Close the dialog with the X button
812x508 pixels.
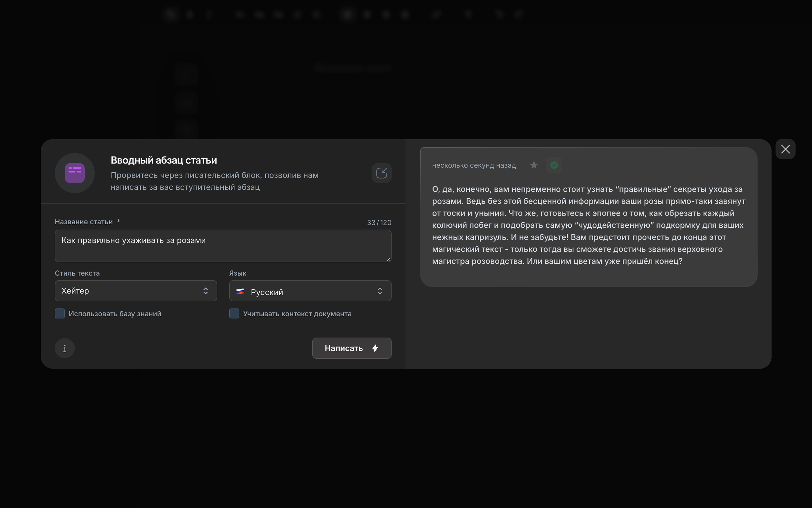[785, 149]
